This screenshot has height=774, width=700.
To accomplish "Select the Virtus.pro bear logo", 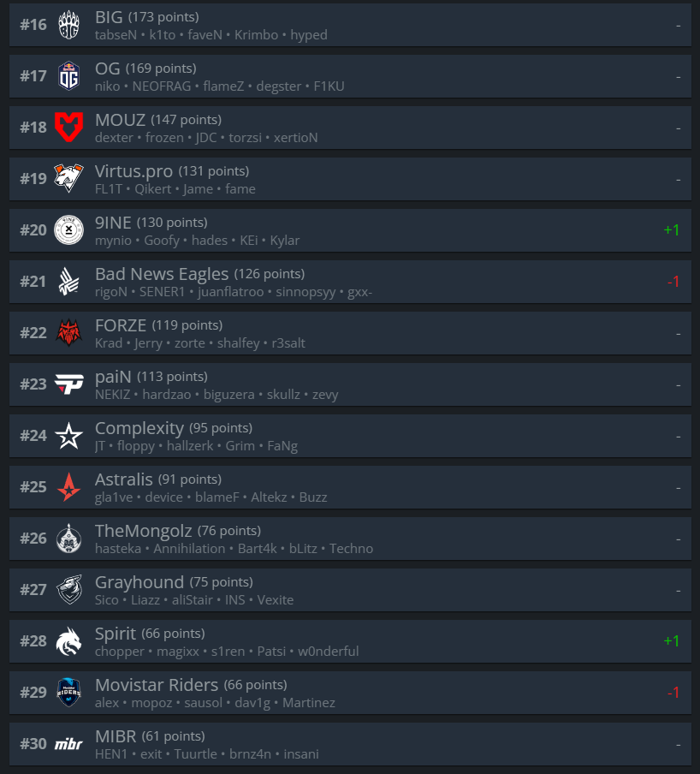I will click(68, 179).
